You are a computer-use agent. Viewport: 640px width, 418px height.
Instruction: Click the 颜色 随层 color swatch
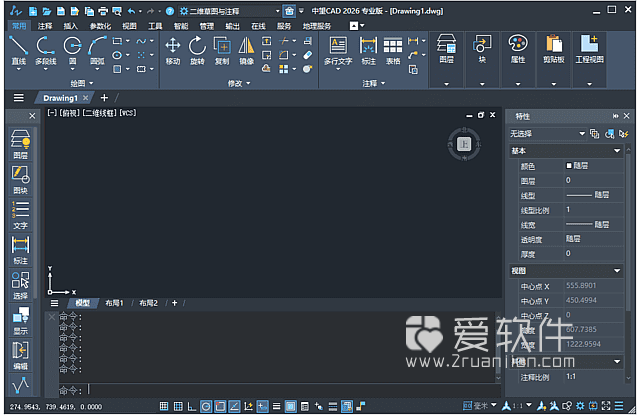click(x=569, y=165)
